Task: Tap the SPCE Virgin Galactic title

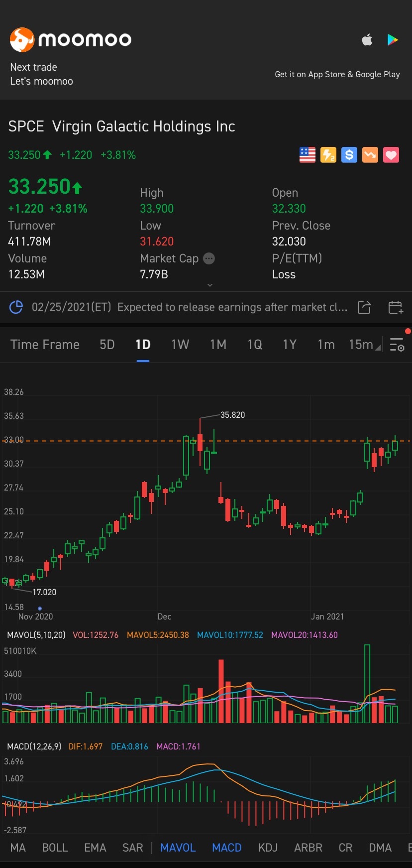Action: click(x=121, y=126)
